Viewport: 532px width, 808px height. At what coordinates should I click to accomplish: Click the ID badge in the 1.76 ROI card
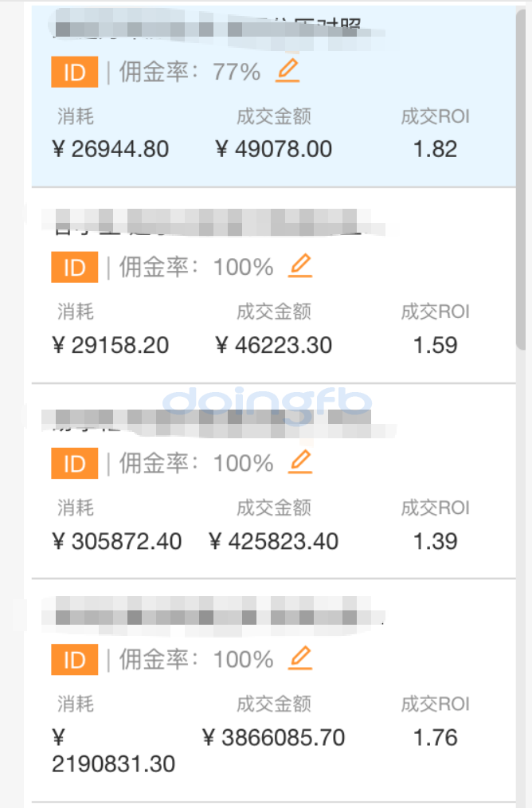(74, 660)
